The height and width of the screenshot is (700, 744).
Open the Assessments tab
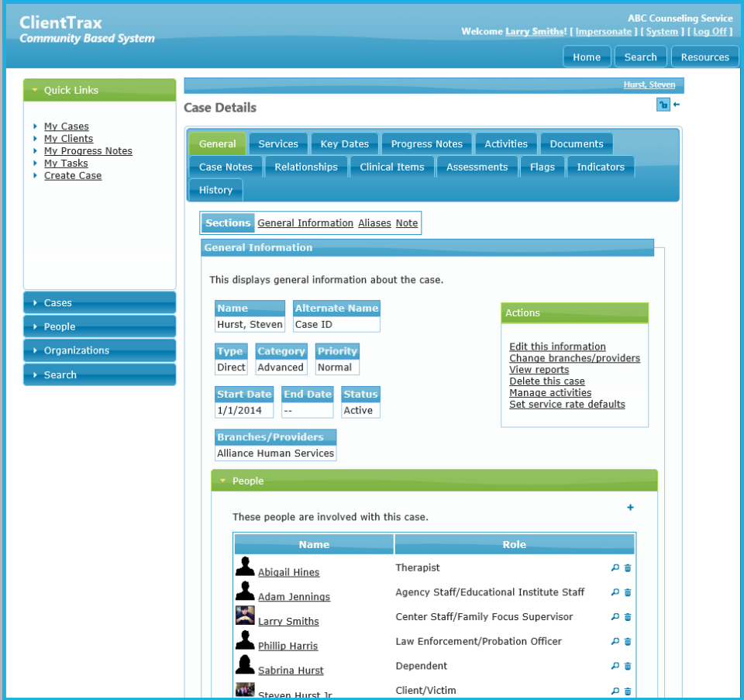click(x=477, y=167)
